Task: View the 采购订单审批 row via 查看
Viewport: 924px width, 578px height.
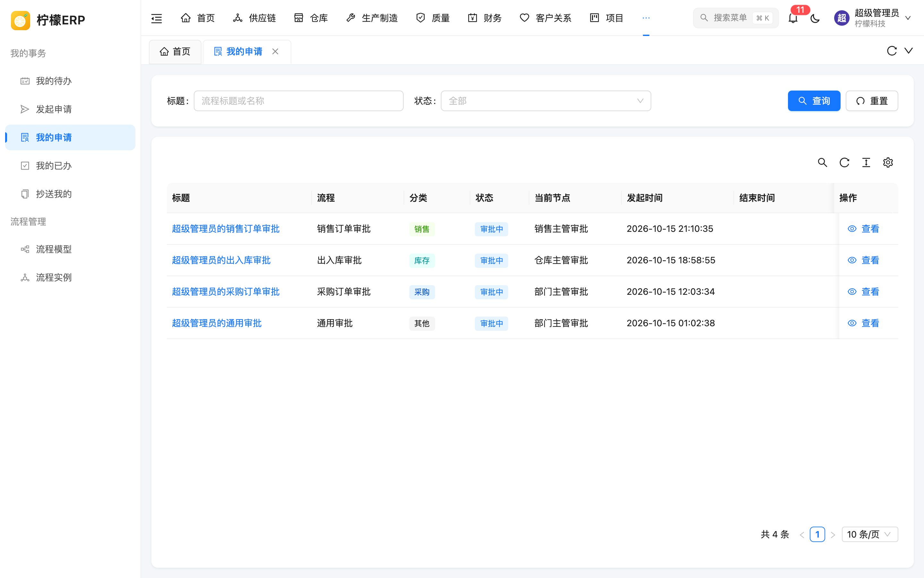Action: coord(863,292)
